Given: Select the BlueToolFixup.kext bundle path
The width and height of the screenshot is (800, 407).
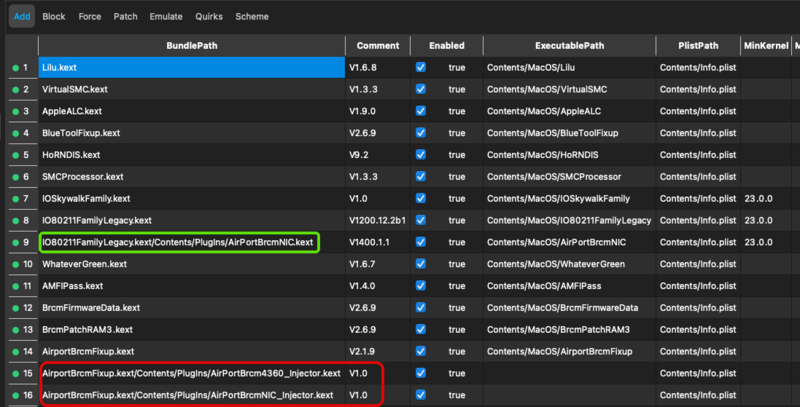Looking at the screenshot, I should pyautogui.click(x=192, y=133).
